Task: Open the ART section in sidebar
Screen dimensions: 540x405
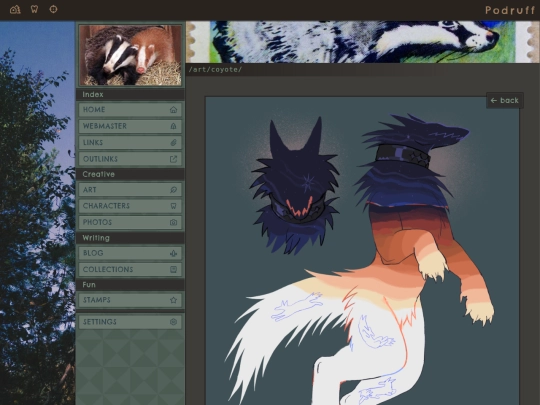Action: (130, 190)
